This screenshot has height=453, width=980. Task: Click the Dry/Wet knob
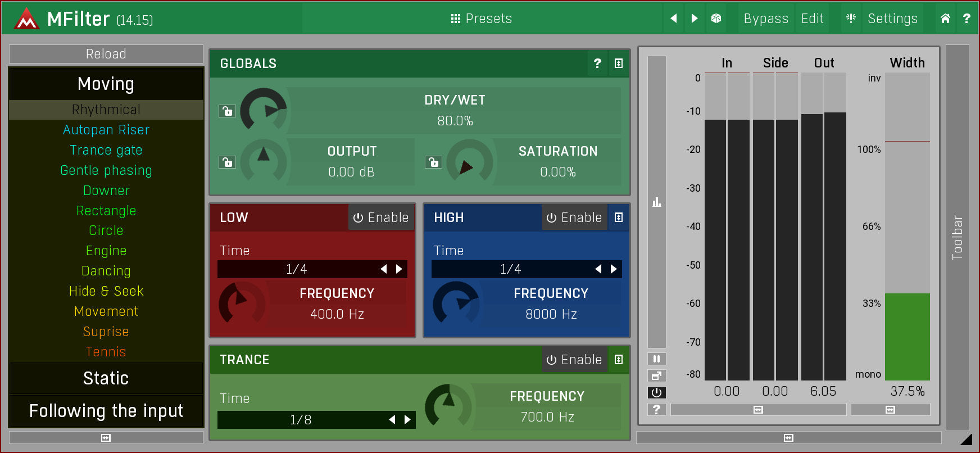pos(264,111)
